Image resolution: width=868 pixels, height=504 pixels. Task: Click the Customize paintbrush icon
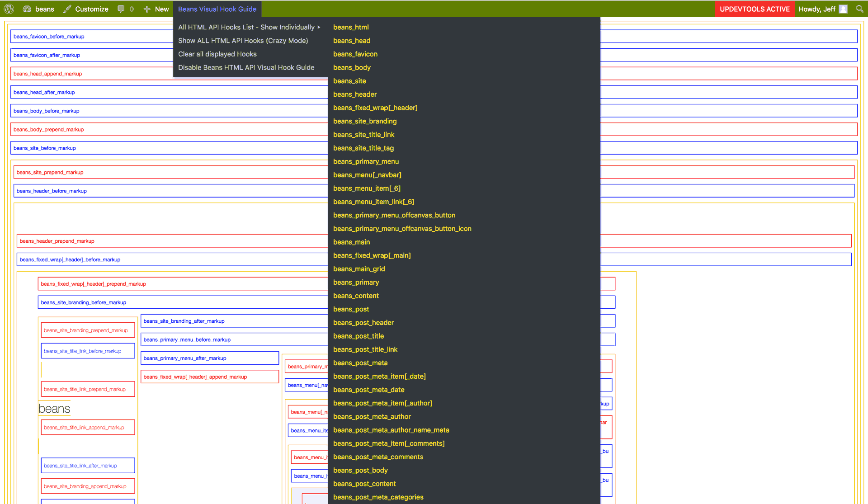(67, 9)
